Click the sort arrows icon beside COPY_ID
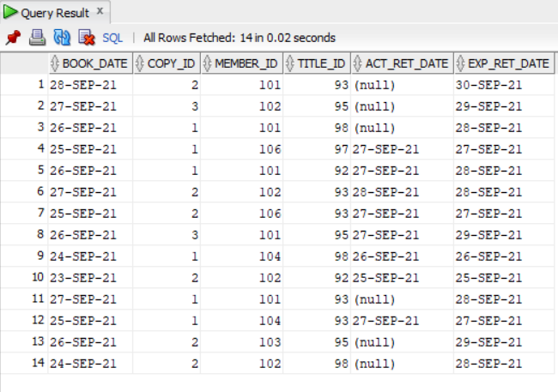The height and width of the screenshot is (392, 558). [140, 63]
